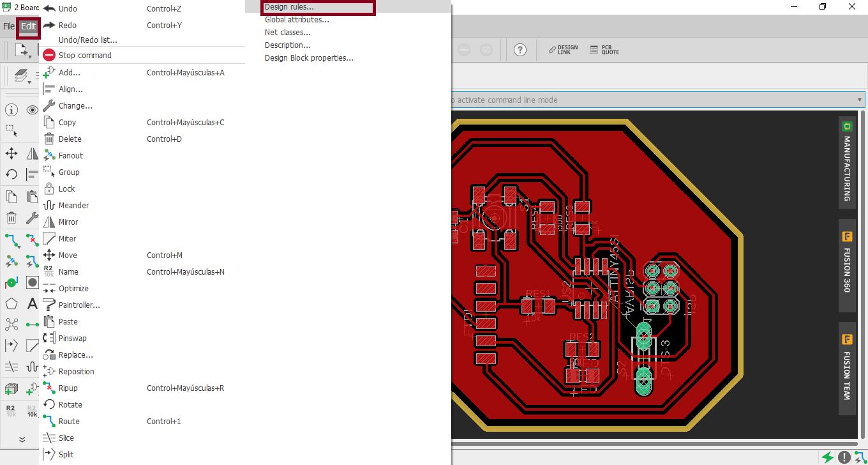Image resolution: width=868 pixels, height=465 pixels.
Task: Select the Copy tool in the left palette
Action: [x=11, y=197]
